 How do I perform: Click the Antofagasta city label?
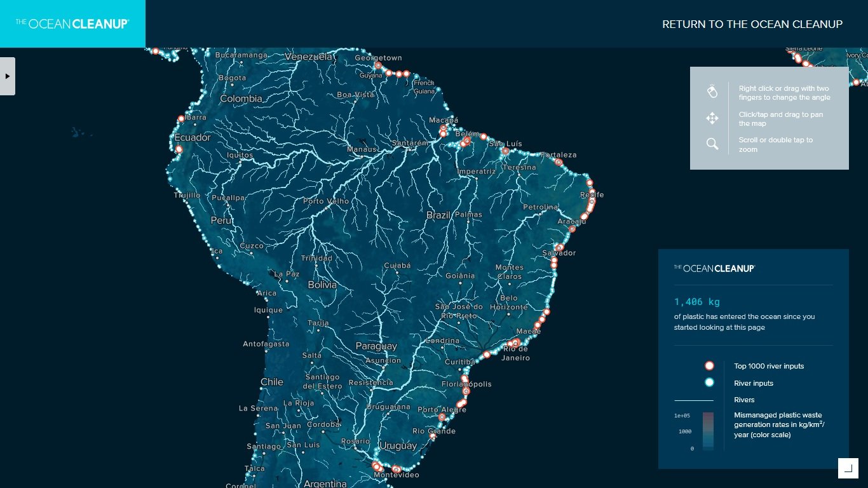[266, 344]
